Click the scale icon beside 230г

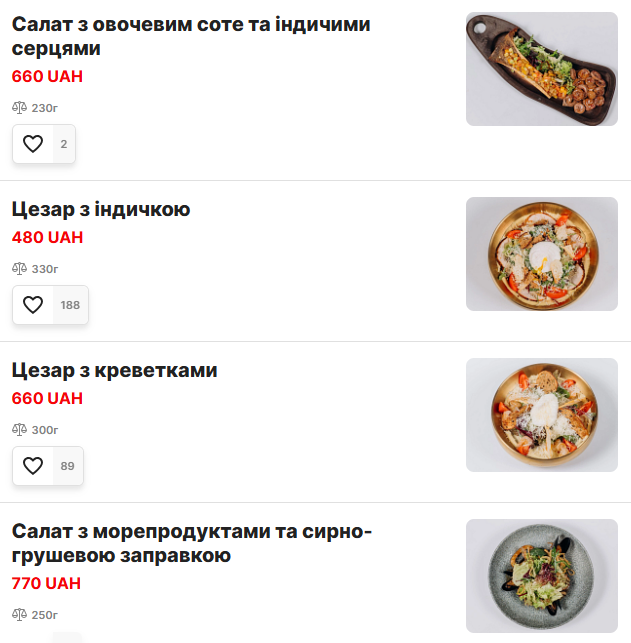click(x=20, y=108)
